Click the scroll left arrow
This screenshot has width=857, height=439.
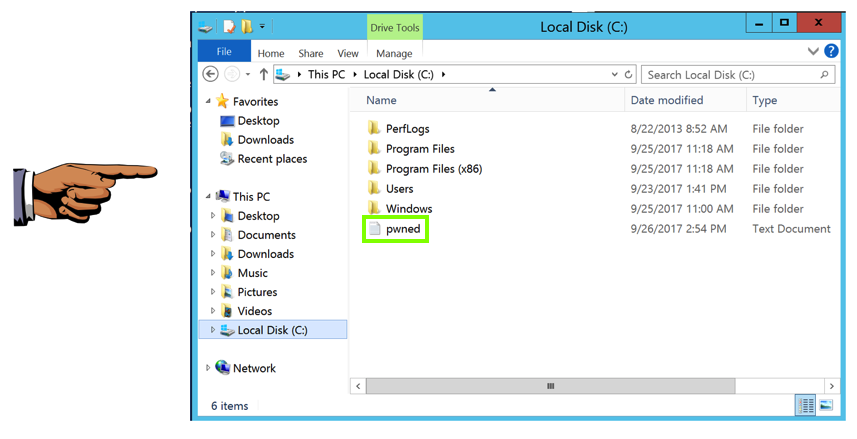click(x=358, y=386)
